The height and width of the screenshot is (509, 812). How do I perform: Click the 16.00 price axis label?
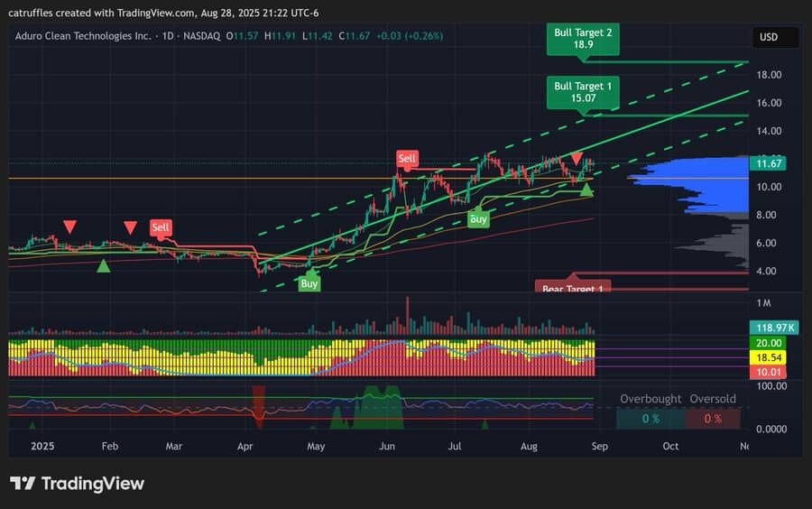769,103
